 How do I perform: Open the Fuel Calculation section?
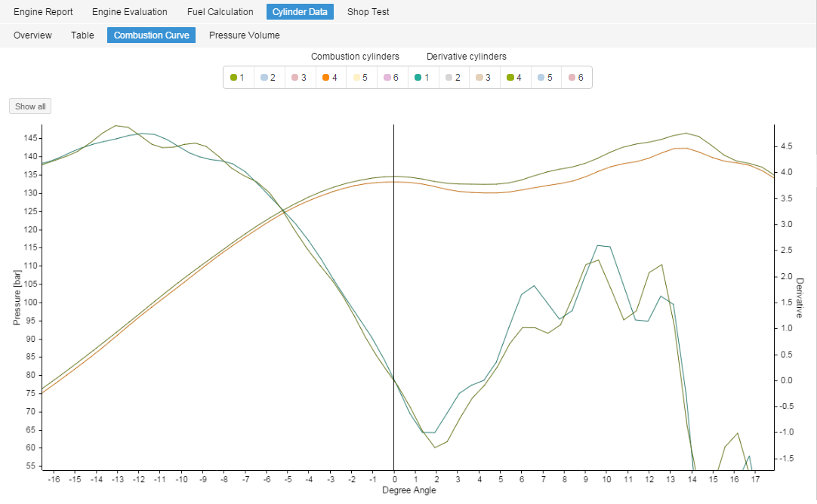pyautogui.click(x=220, y=11)
